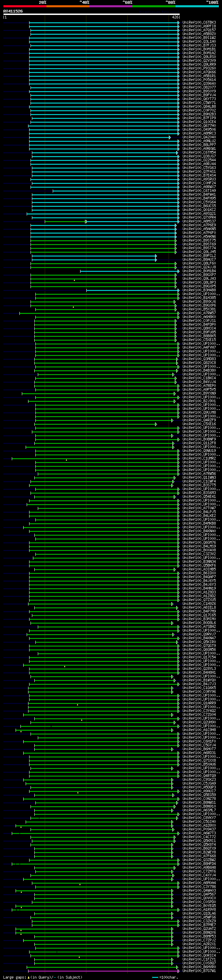Image resolution: width=222 pixels, height=980 pixels.
Task: Click hit UniRef100_Q6YT73
Action: (x=199, y=99)
